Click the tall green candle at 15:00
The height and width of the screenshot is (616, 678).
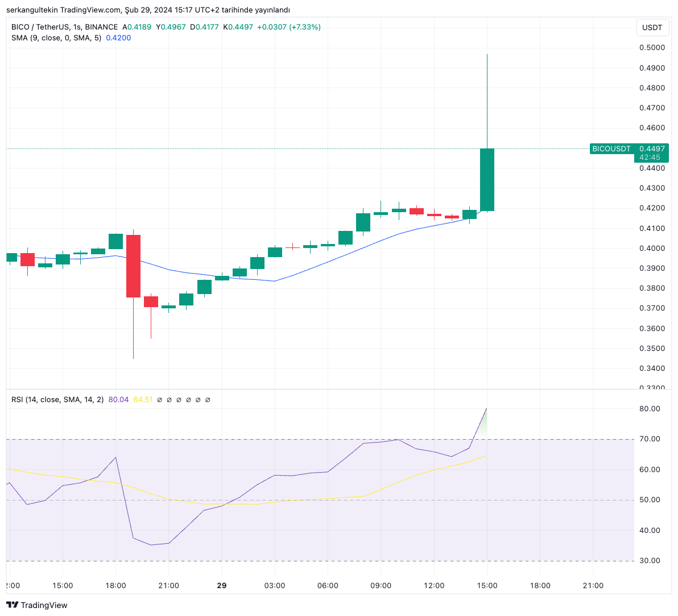click(x=487, y=179)
